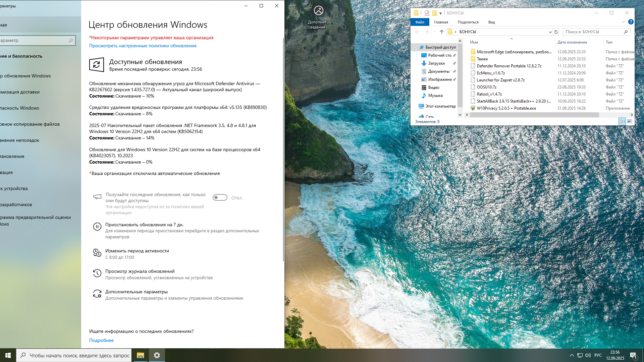Click the navigation pane down scroll arrow
644x362 pixels.
point(460,115)
